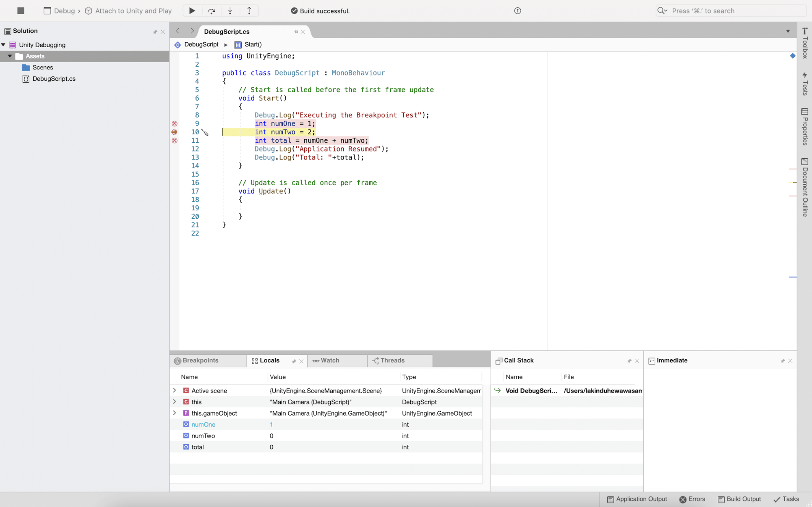
Task: Expand the Active scene variable
Action: tap(175, 390)
